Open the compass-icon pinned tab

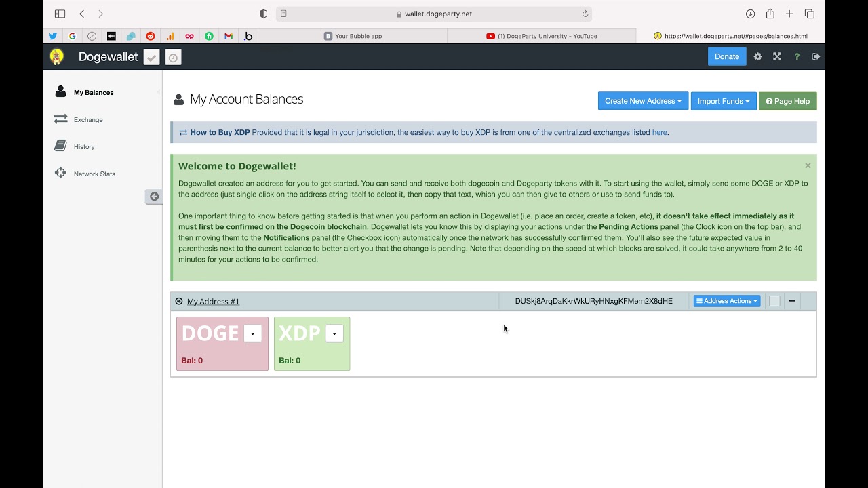pos(92,36)
